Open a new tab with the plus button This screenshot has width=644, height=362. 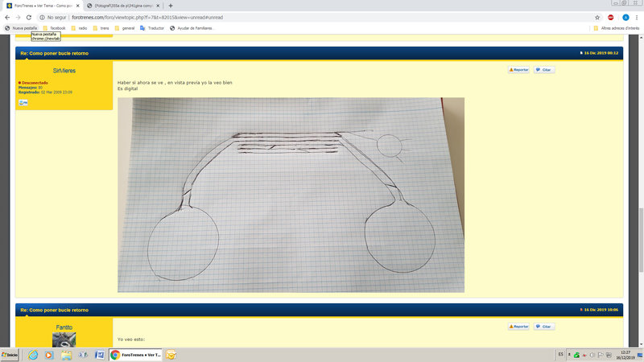pyautogui.click(x=171, y=6)
